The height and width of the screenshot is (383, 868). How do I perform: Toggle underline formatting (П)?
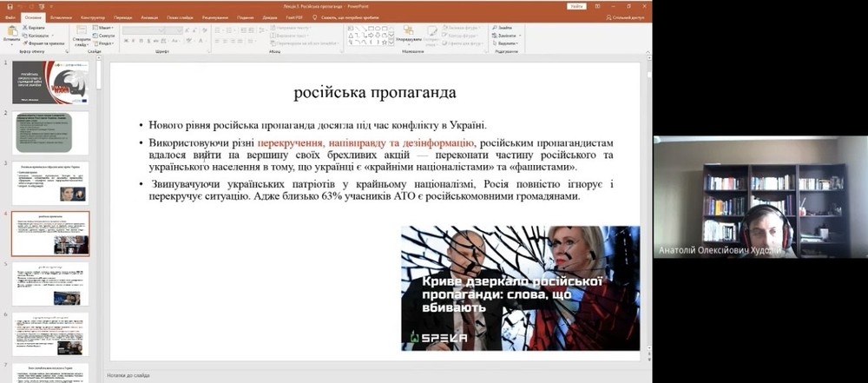click(x=141, y=41)
